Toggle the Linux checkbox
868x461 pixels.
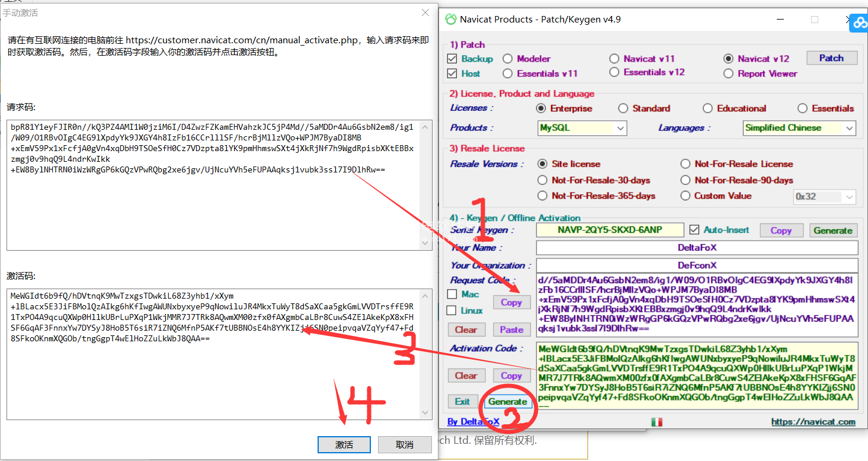(x=452, y=310)
